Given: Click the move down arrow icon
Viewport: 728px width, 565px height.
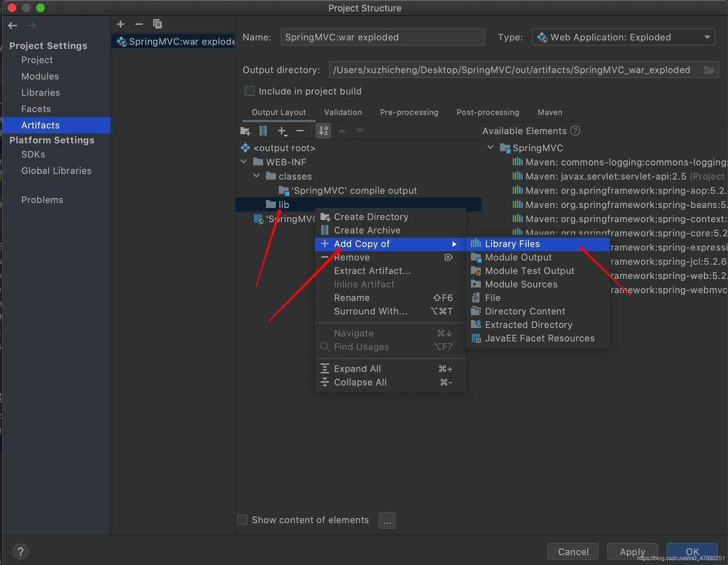Looking at the screenshot, I should (x=360, y=130).
